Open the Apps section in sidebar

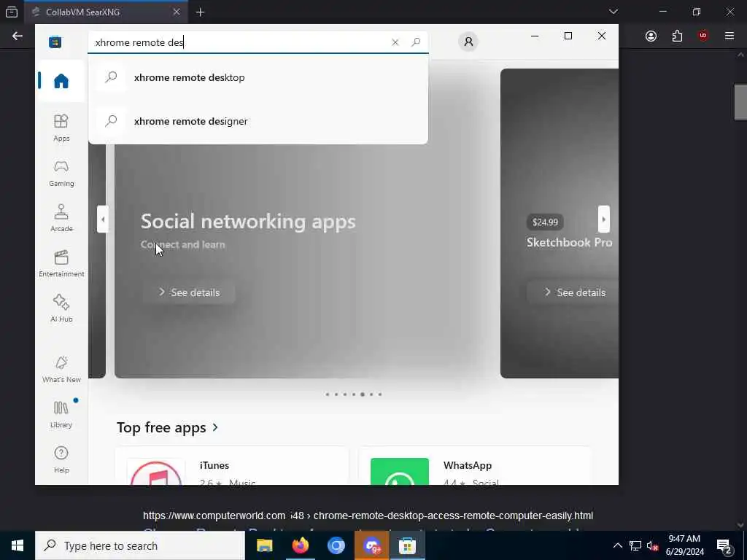[x=61, y=128]
